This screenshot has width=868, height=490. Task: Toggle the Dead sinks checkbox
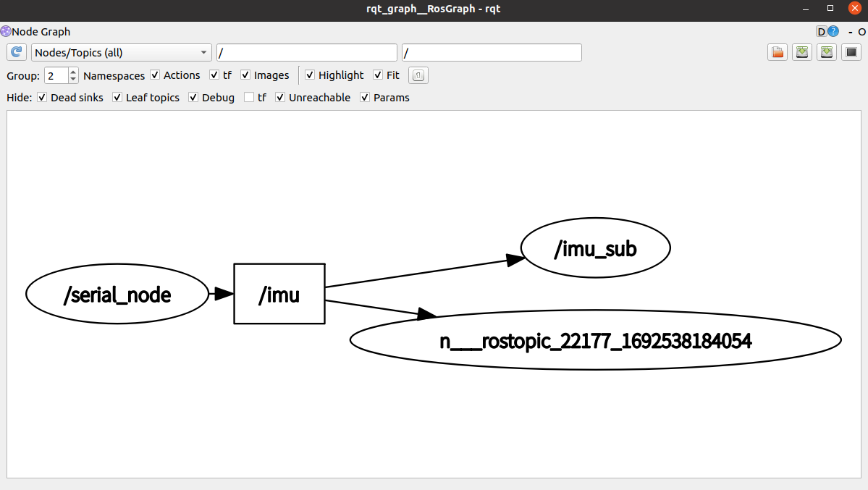pyautogui.click(x=42, y=98)
